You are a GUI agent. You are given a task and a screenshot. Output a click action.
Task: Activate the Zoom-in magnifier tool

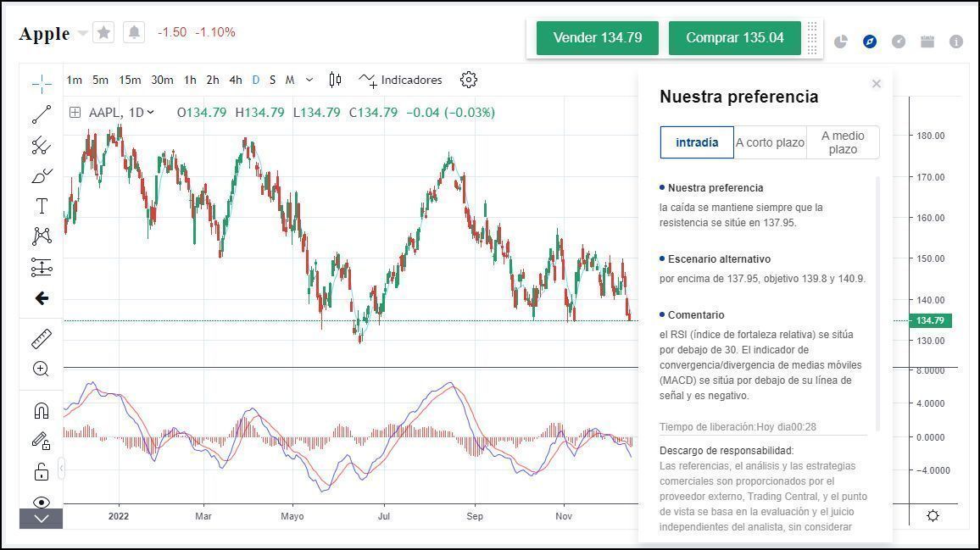click(x=41, y=369)
